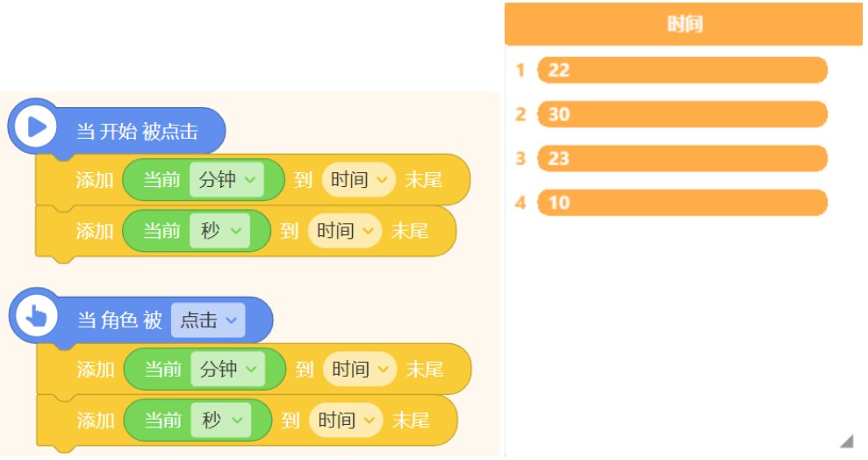The image size is (868, 460).
Task: Select list item 1 with value 22
Action: [x=682, y=70]
